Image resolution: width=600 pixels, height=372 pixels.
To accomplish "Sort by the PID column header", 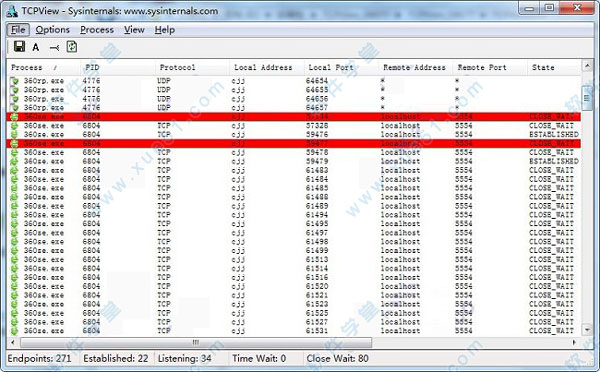I will (x=117, y=67).
